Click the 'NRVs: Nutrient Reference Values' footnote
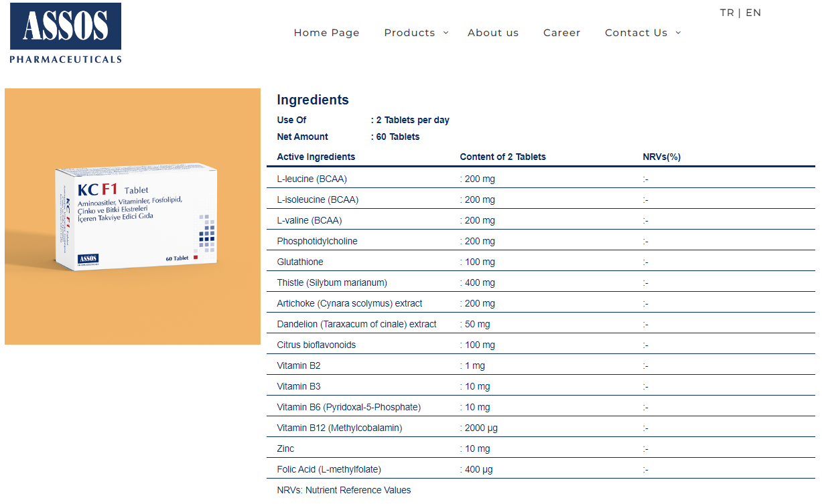Viewport: 822px width, 504px height. 344,491
